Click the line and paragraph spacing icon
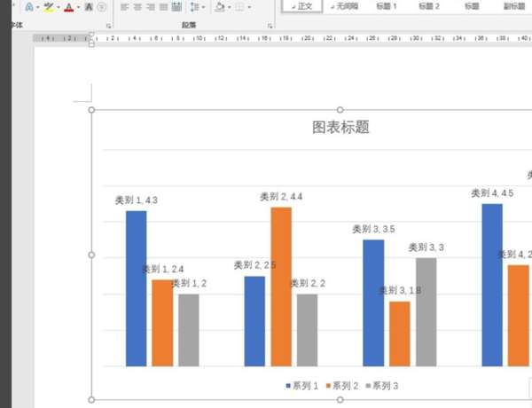 click(195, 7)
